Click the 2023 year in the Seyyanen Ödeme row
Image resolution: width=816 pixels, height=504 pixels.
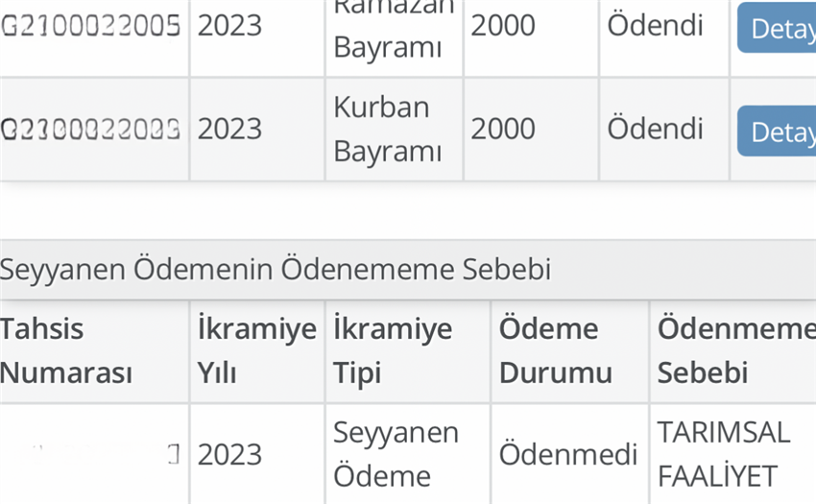229,455
